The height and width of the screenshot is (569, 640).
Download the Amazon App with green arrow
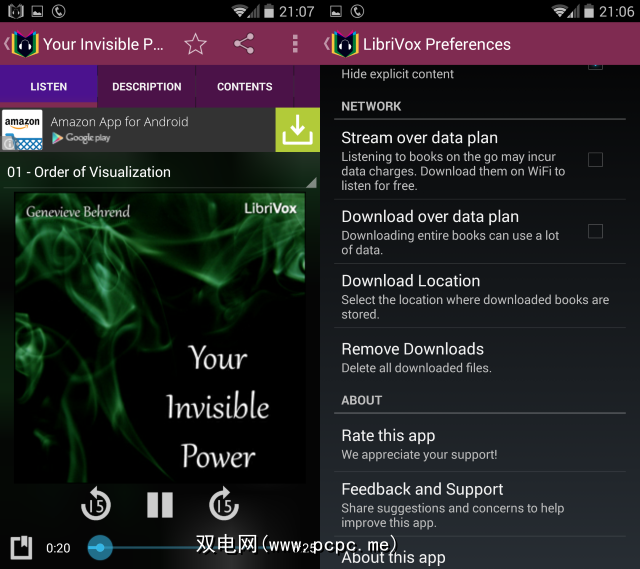[x=298, y=130]
